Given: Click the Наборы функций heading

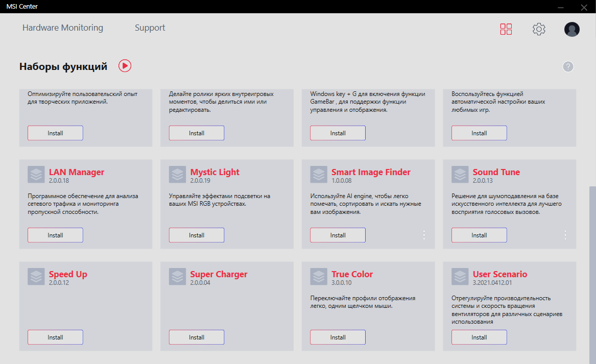Looking at the screenshot, I should click(63, 66).
